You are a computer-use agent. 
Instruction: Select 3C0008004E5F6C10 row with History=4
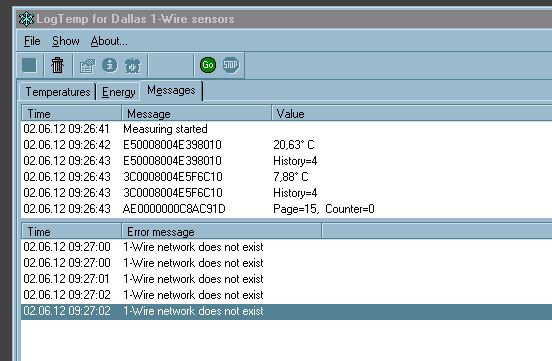tap(287, 193)
